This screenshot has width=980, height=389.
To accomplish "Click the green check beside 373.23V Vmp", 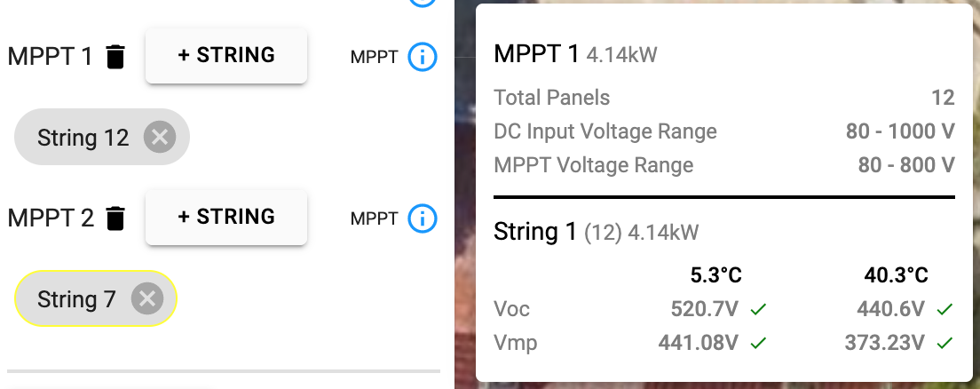I will coord(945,343).
